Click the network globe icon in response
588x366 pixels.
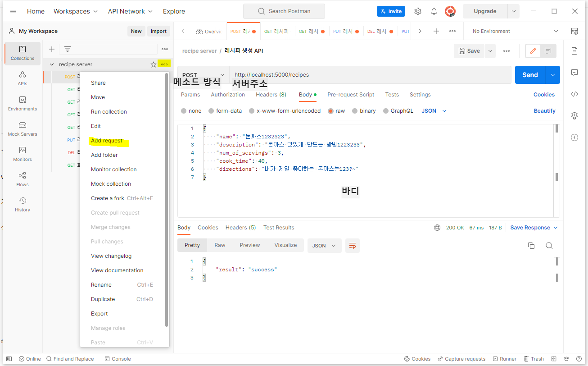[x=437, y=228]
